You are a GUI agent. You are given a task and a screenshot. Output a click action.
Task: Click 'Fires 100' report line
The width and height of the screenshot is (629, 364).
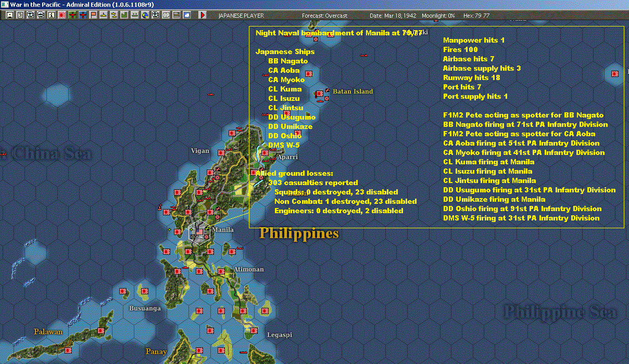[x=460, y=49]
